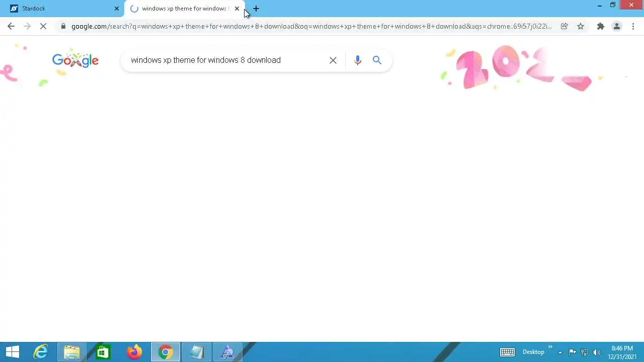This screenshot has width=644, height=362.
Task: Open the Windows Store taskbar icon
Action: pyautogui.click(x=103, y=352)
